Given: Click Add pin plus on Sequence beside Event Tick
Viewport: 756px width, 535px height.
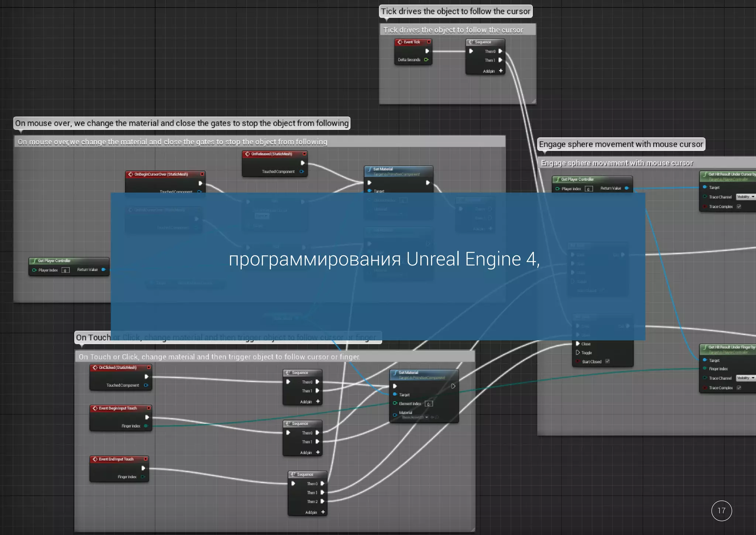Looking at the screenshot, I should pos(501,71).
